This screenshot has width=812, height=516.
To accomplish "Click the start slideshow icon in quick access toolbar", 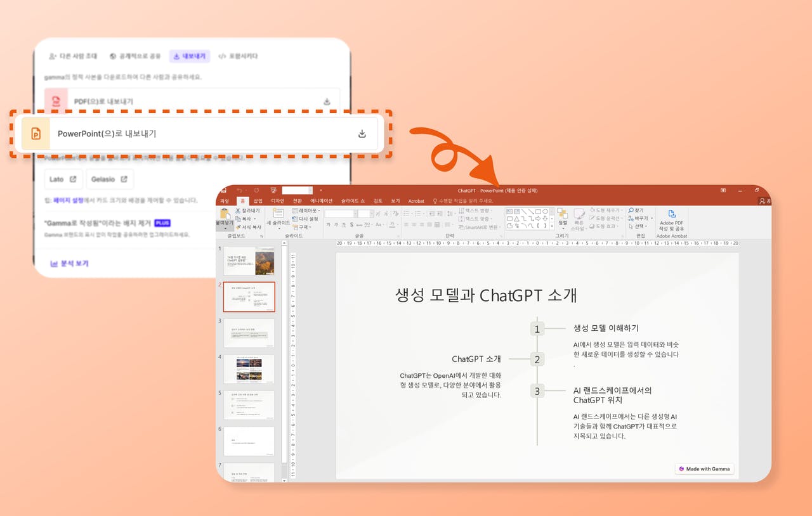I will [x=273, y=190].
